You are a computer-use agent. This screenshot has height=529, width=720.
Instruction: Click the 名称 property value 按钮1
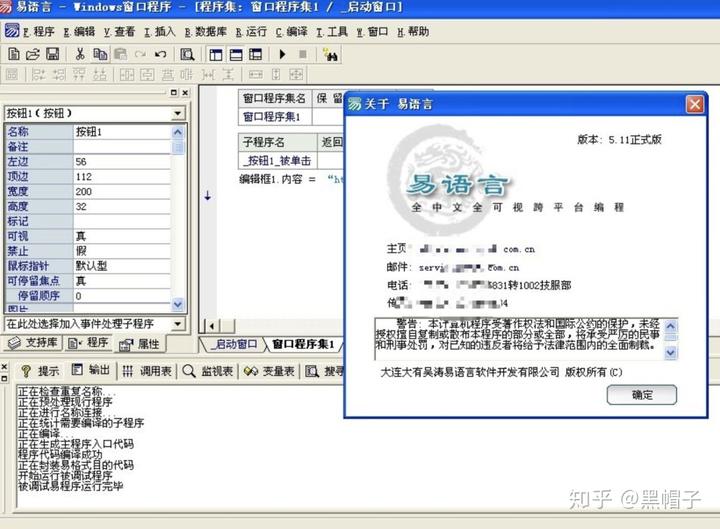pos(122,132)
